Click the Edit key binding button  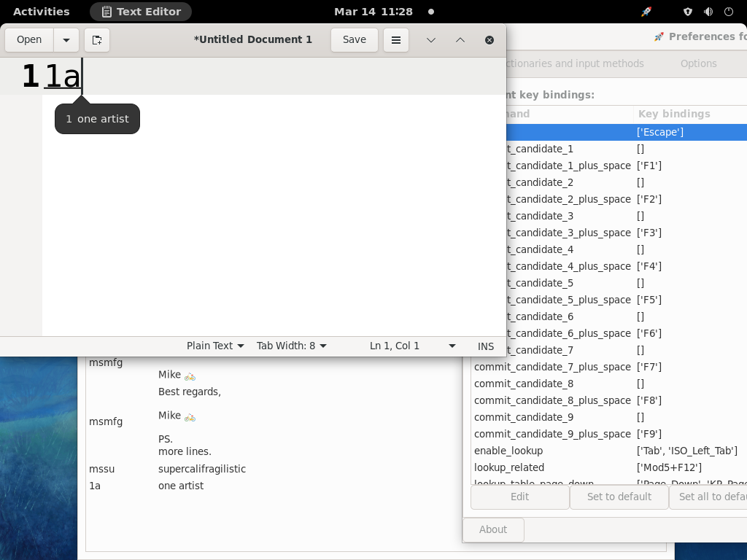click(520, 497)
